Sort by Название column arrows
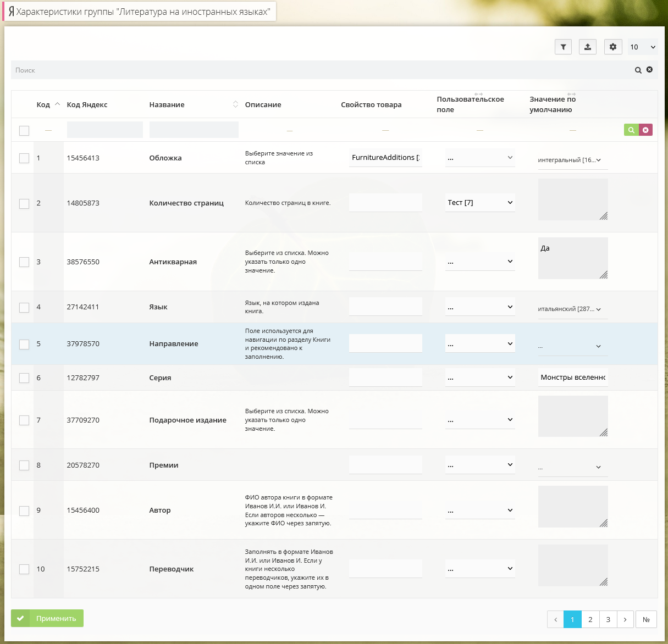The width and height of the screenshot is (668, 644). [x=235, y=104]
